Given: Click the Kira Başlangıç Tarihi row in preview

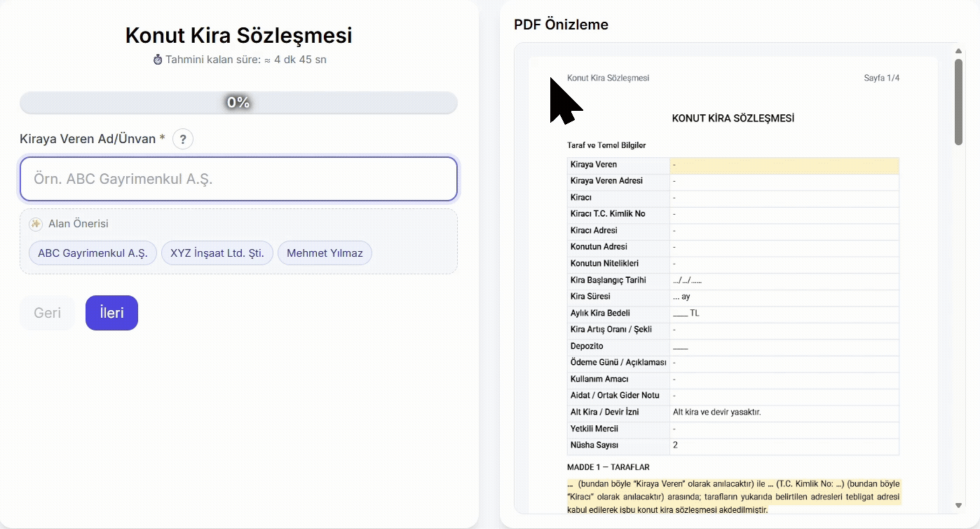Looking at the screenshot, I should [x=733, y=280].
